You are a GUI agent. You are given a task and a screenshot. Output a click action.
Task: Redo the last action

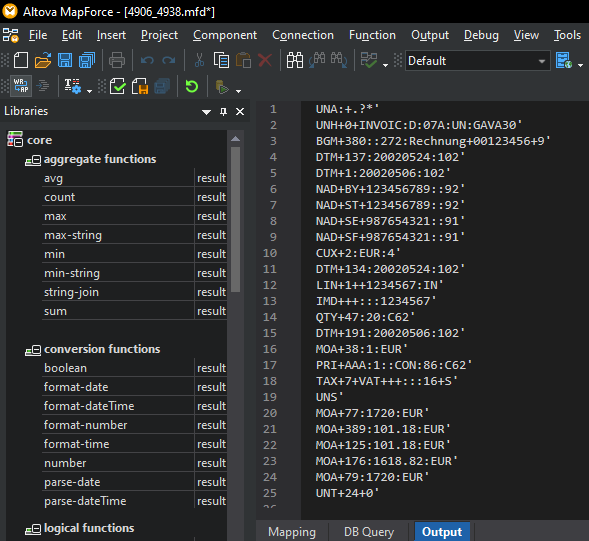tap(169, 60)
